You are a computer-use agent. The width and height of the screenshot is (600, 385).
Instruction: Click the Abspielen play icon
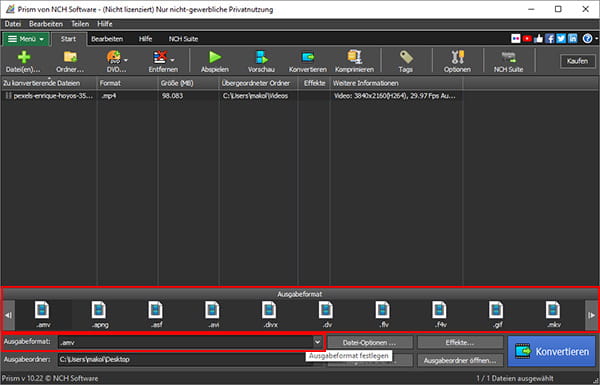[x=215, y=61]
